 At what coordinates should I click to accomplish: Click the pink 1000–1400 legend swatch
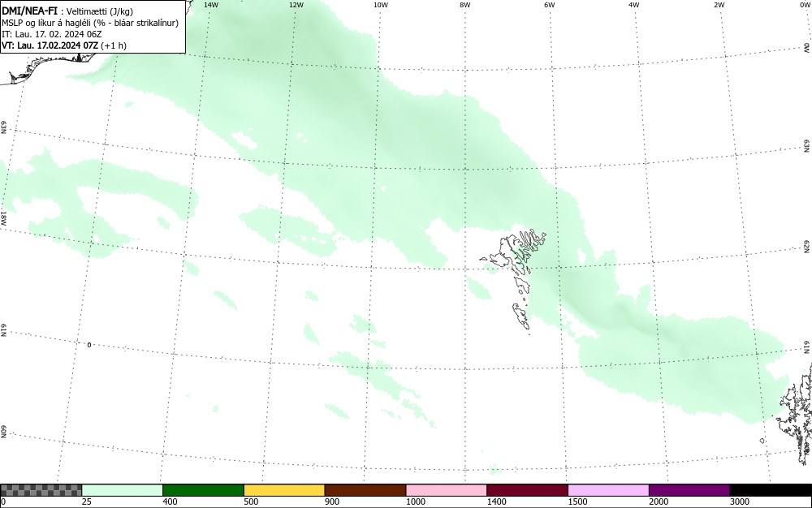coord(447,490)
